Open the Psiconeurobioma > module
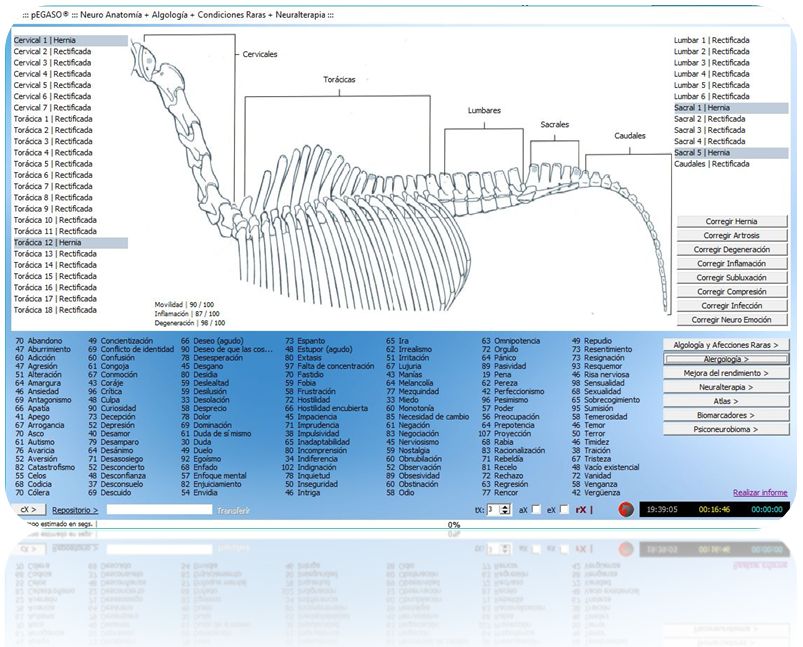This screenshot has height=647, width=803. pos(726,429)
